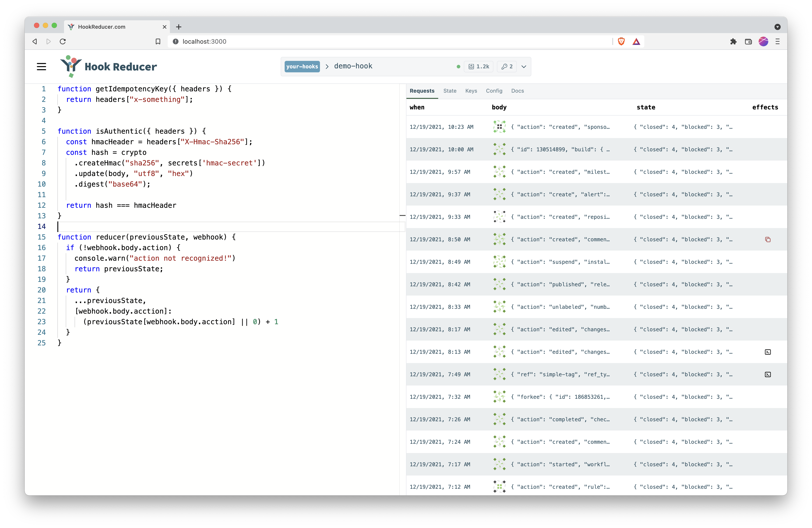Click the 'body' column header
This screenshot has height=528, width=812.
(x=499, y=107)
